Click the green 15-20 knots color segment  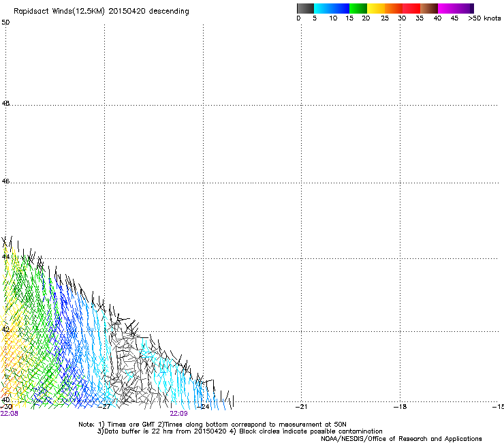click(358, 8)
